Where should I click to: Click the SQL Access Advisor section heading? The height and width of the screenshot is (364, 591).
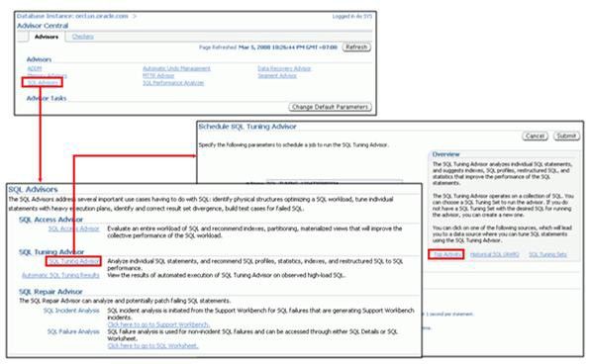click(x=50, y=220)
